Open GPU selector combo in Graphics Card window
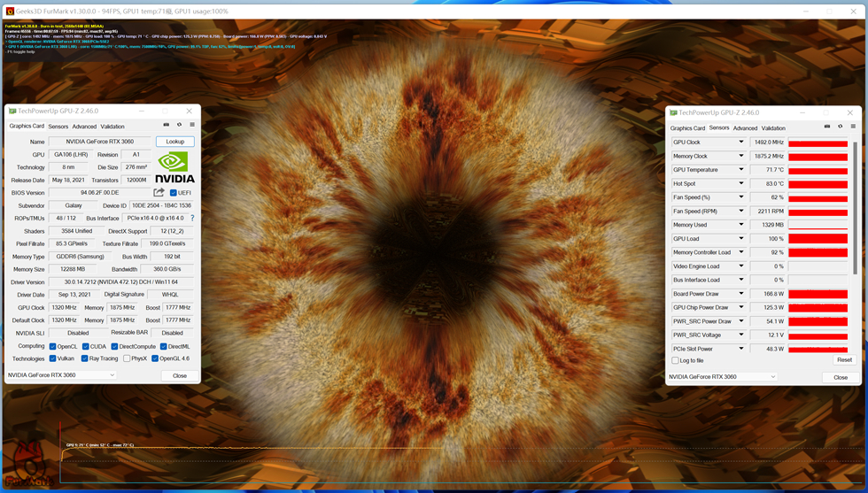Screen dimensions: 868x493 61,375
